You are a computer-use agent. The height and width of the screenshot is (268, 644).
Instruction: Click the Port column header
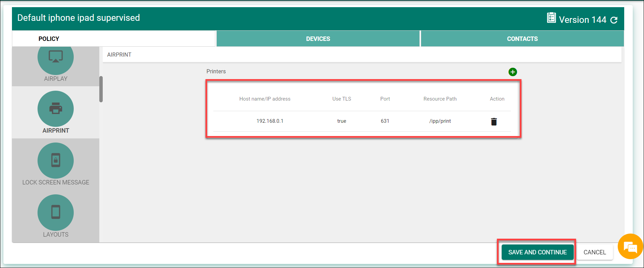tap(385, 99)
